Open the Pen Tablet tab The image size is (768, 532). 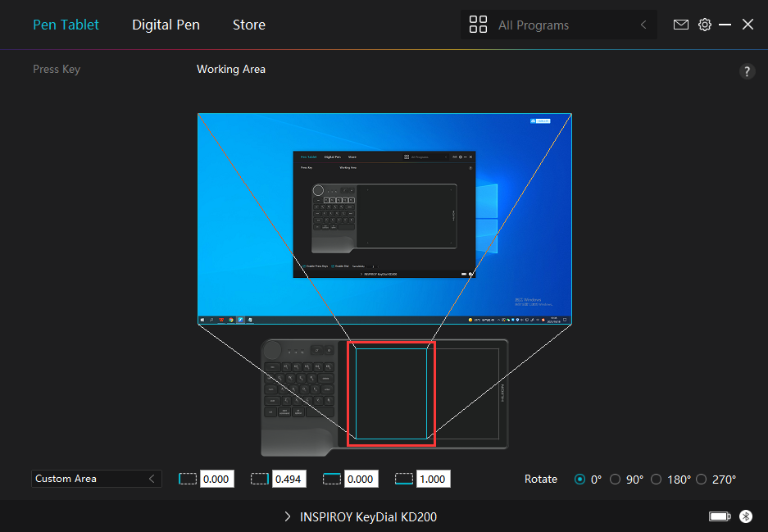pyautogui.click(x=66, y=25)
